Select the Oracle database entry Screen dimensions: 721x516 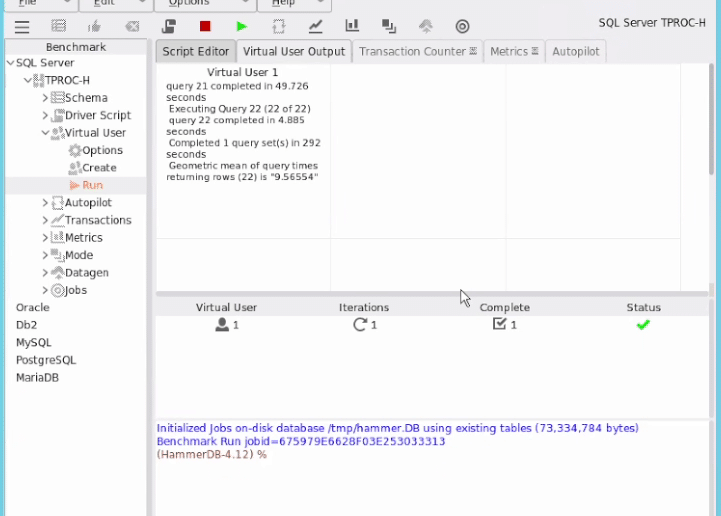point(33,307)
